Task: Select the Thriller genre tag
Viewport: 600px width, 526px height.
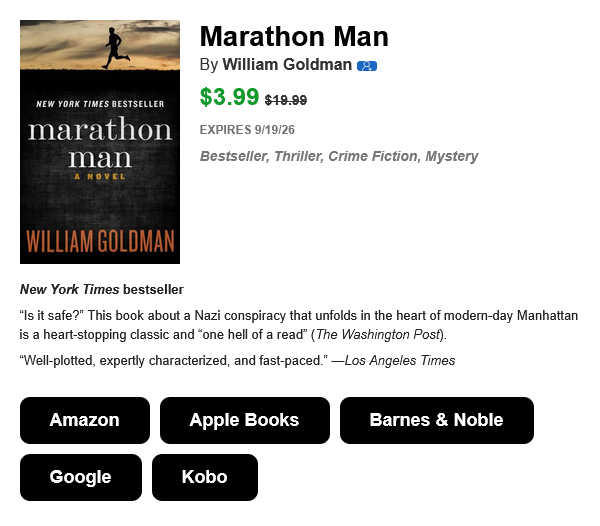Action: pyautogui.click(x=298, y=156)
